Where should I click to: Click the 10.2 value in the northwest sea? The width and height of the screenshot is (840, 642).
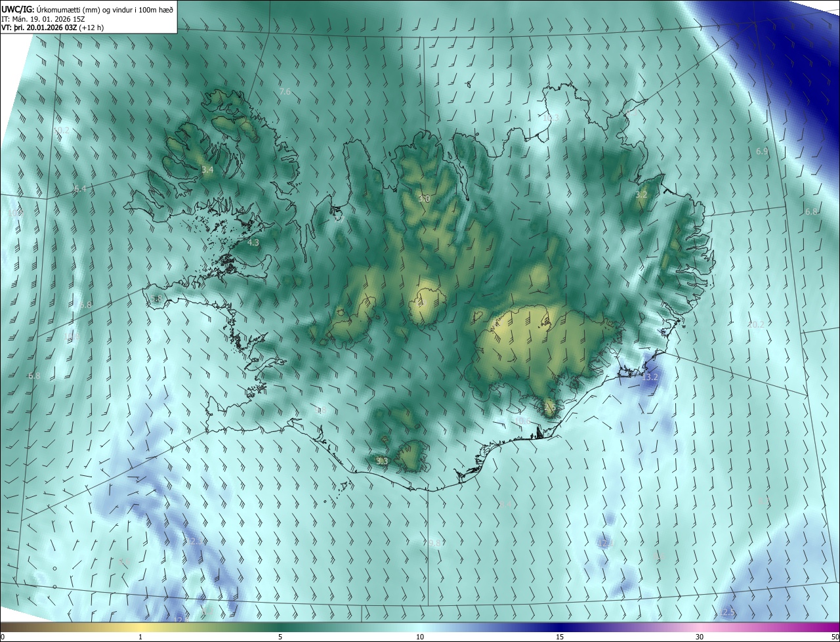(x=61, y=131)
